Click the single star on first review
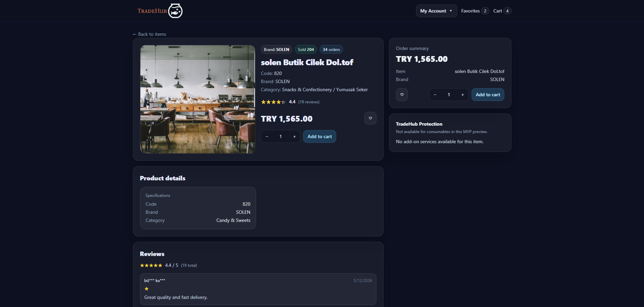The height and width of the screenshot is (307, 644). coord(146,289)
